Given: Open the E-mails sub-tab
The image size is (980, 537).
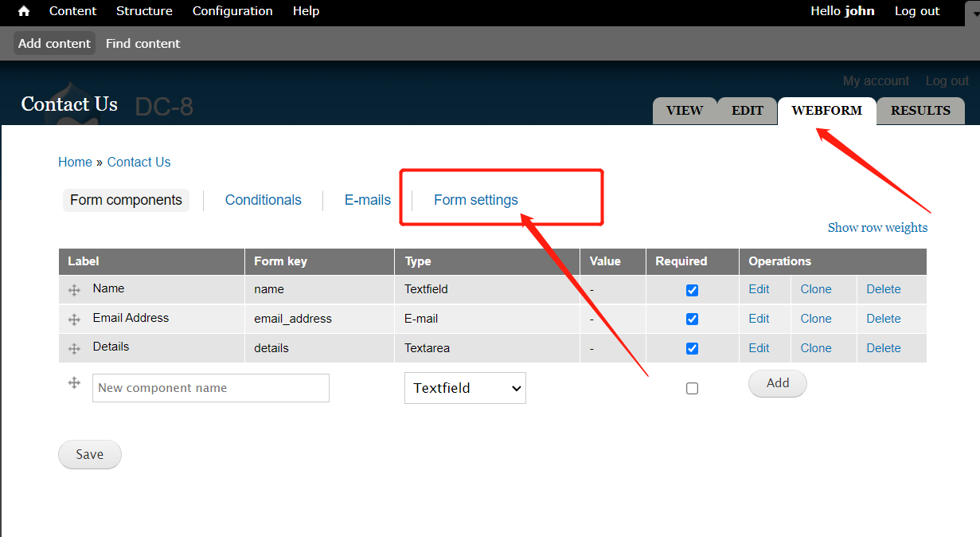Looking at the screenshot, I should (x=368, y=200).
